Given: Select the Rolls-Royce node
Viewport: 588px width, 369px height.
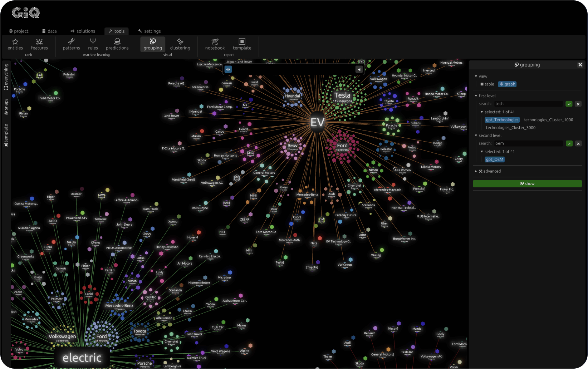Looking at the screenshot, I should 200,208.
